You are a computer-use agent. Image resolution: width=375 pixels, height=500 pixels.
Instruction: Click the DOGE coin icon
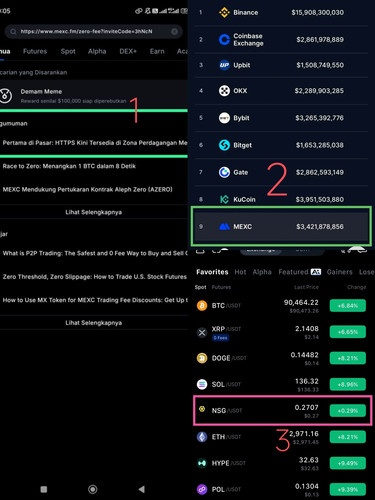[x=202, y=358]
